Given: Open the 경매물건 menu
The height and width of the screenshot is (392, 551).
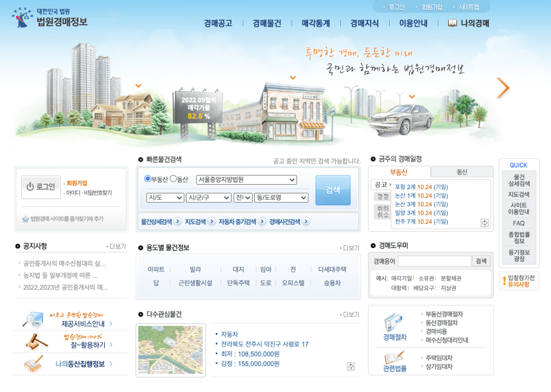Looking at the screenshot, I should pyautogui.click(x=267, y=23).
